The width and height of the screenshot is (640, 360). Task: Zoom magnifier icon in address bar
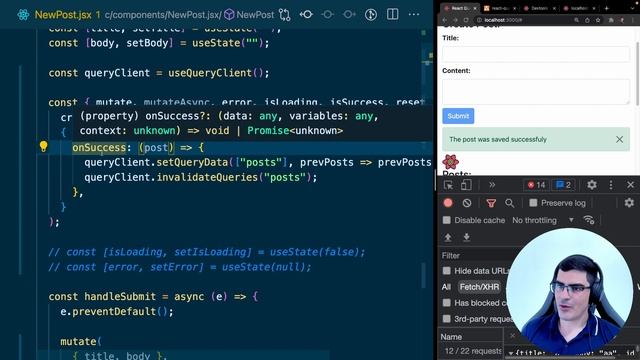click(x=576, y=20)
